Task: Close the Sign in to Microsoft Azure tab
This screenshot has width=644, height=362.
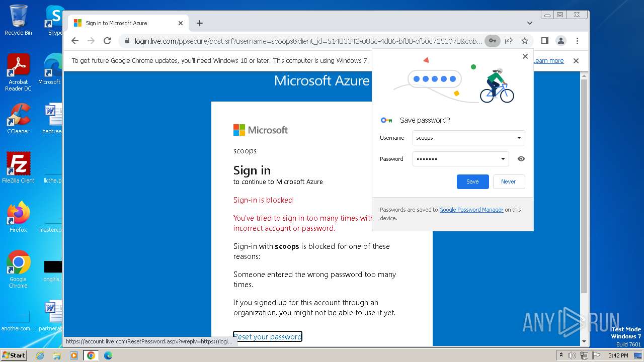Action: pos(181,23)
